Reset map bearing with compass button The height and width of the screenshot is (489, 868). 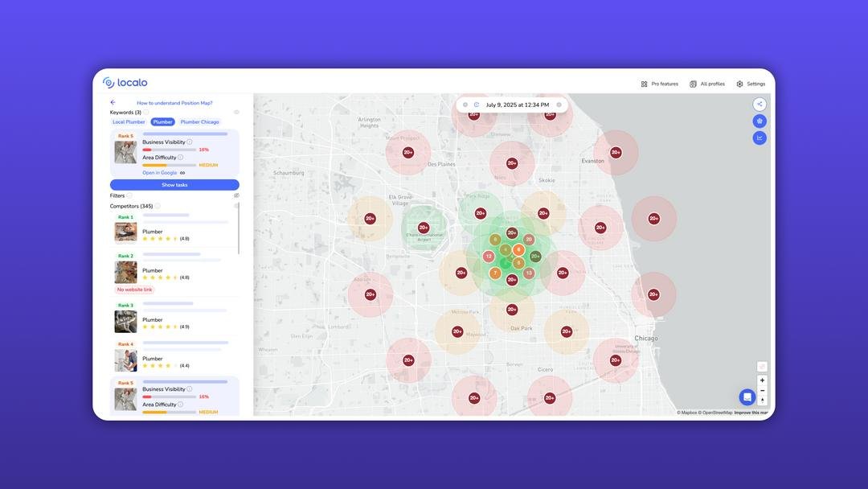pyautogui.click(x=762, y=400)
